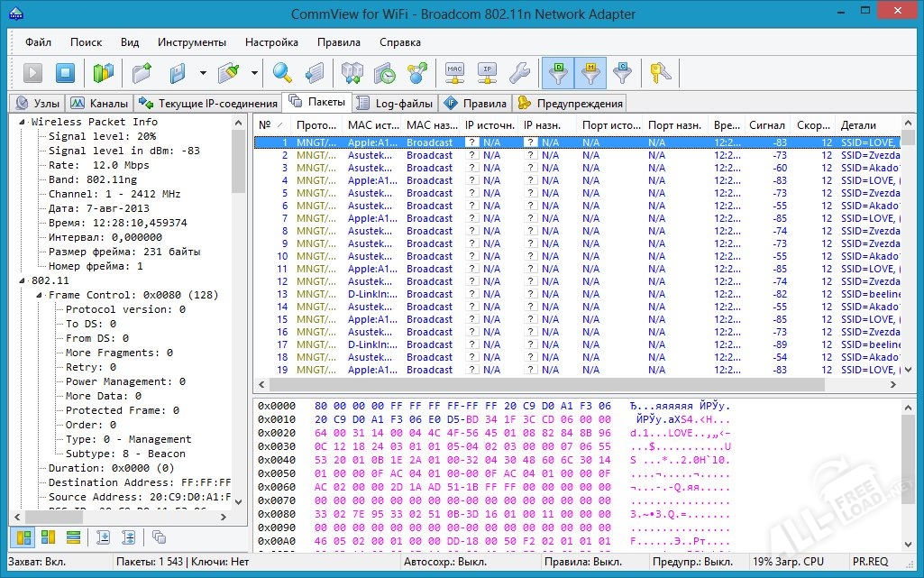Toggle the control packets (C) capture filter

pyautogui.click(x=622, y=73)
